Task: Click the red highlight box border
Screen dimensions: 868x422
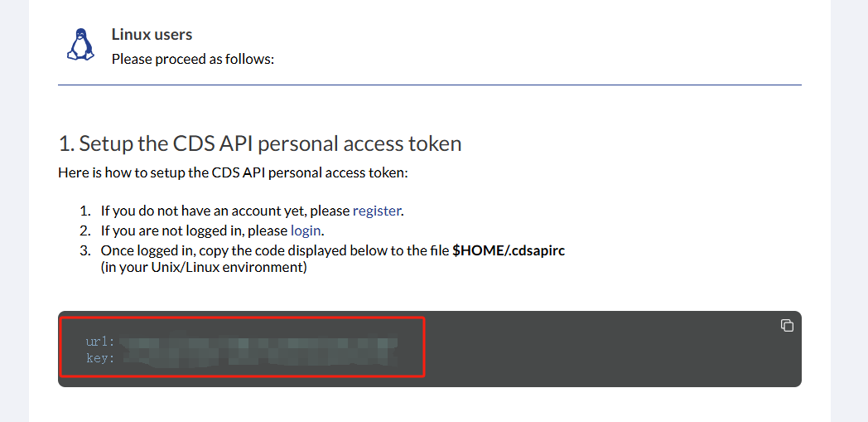Action: tap(242, 318)
